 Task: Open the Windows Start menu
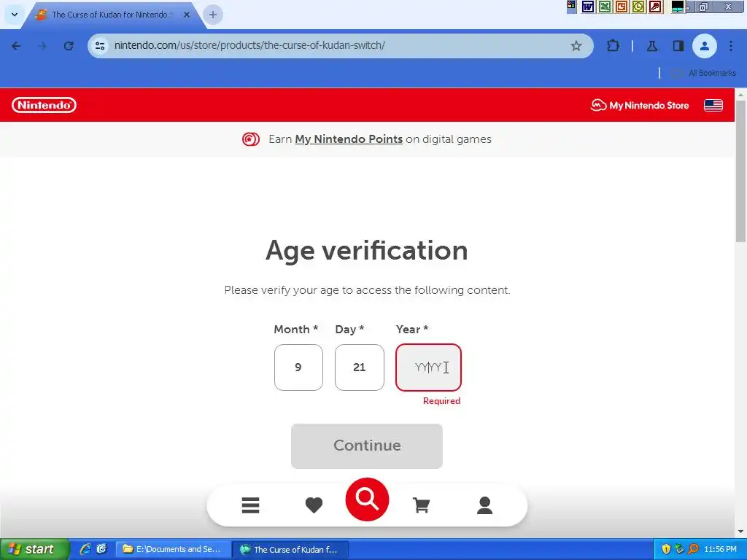pyautogui.click(x=34, y=549)
